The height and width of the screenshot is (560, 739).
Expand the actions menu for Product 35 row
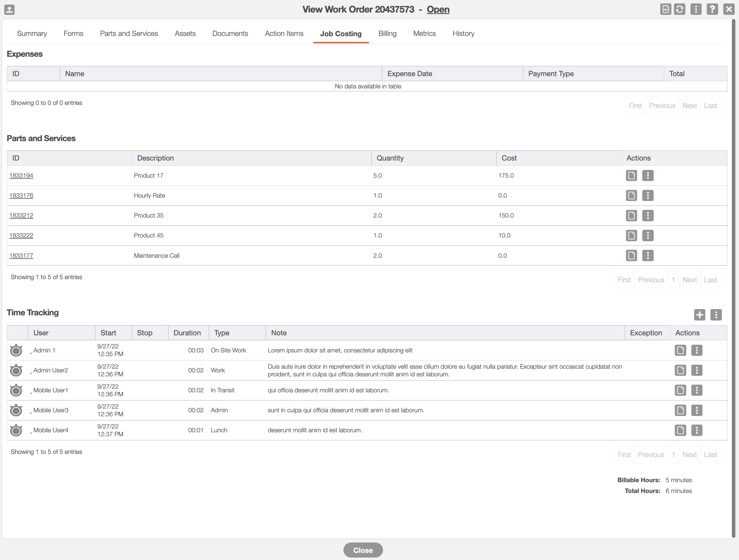pos(647,215)
